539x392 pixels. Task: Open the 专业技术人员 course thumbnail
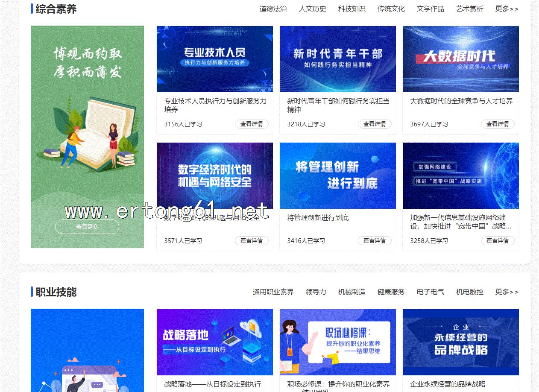214,59
